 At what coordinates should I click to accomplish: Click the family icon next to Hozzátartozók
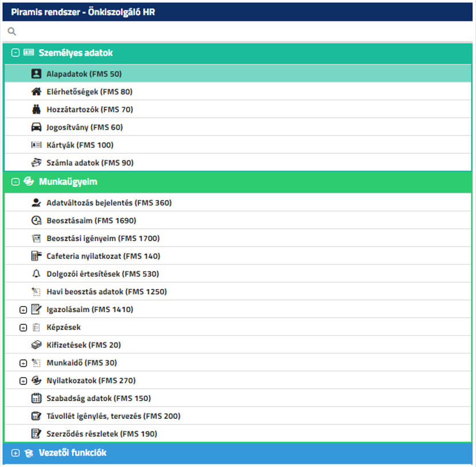(36, 109)
